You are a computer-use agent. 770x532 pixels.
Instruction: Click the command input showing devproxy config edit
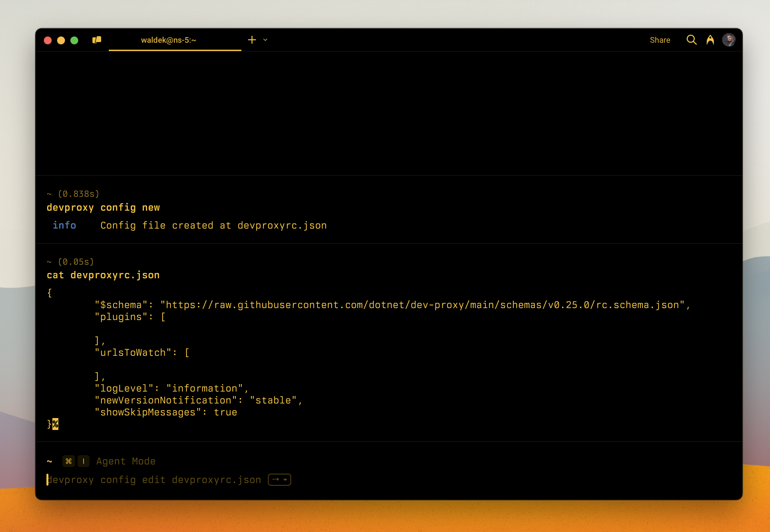154,479
